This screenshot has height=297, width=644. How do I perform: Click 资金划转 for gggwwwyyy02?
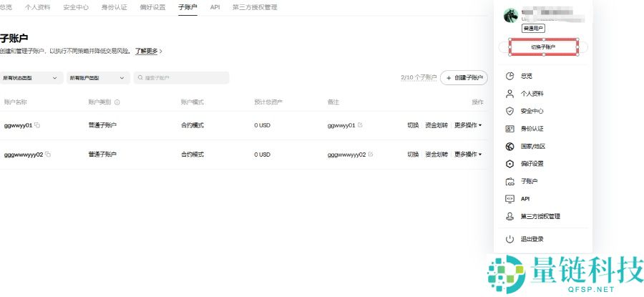pos(436,155)
